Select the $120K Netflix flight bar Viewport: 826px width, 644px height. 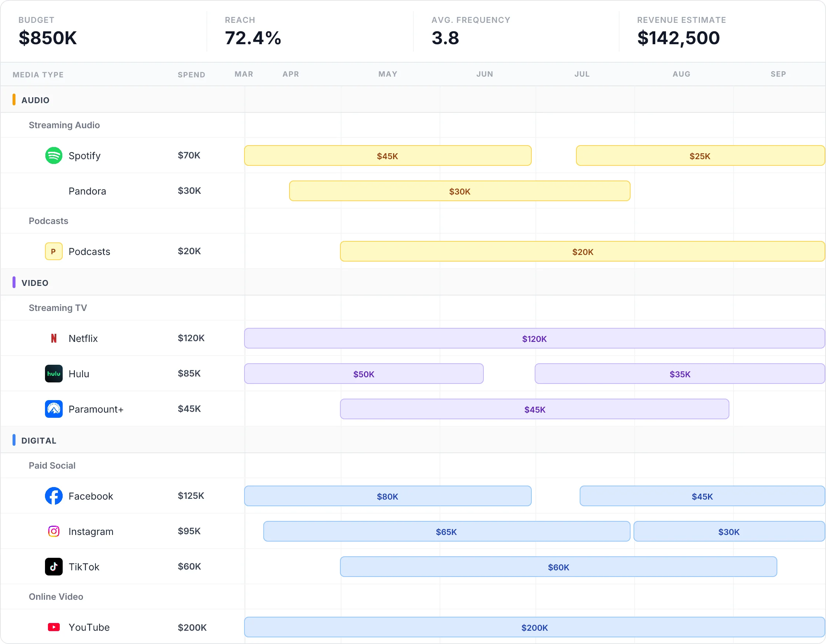tap(534, 338)
